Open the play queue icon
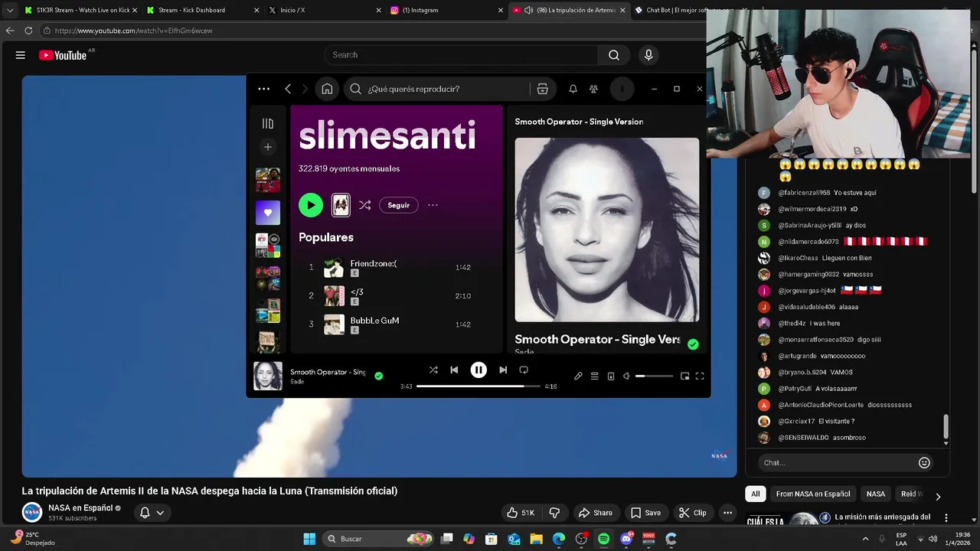Viewport: 980px width, 551px height. pyautogui.click(x=594, y=376)
